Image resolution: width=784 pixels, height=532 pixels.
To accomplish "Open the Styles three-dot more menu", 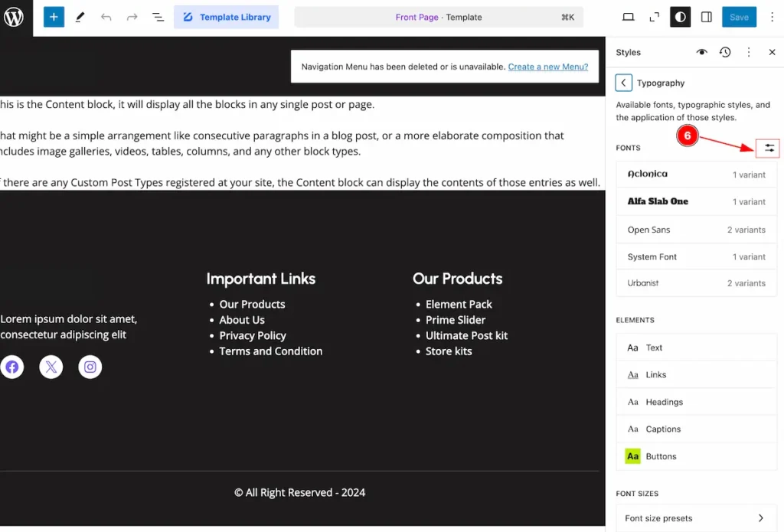I will point(749,52).
